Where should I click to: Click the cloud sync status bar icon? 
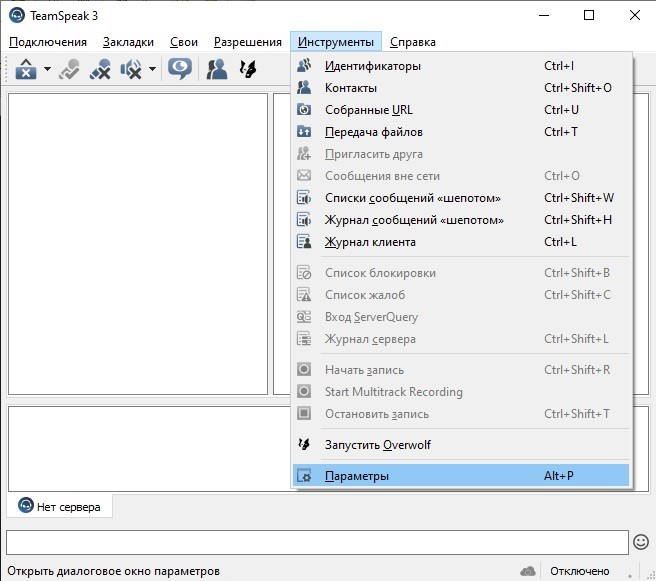tap(528, 571)
